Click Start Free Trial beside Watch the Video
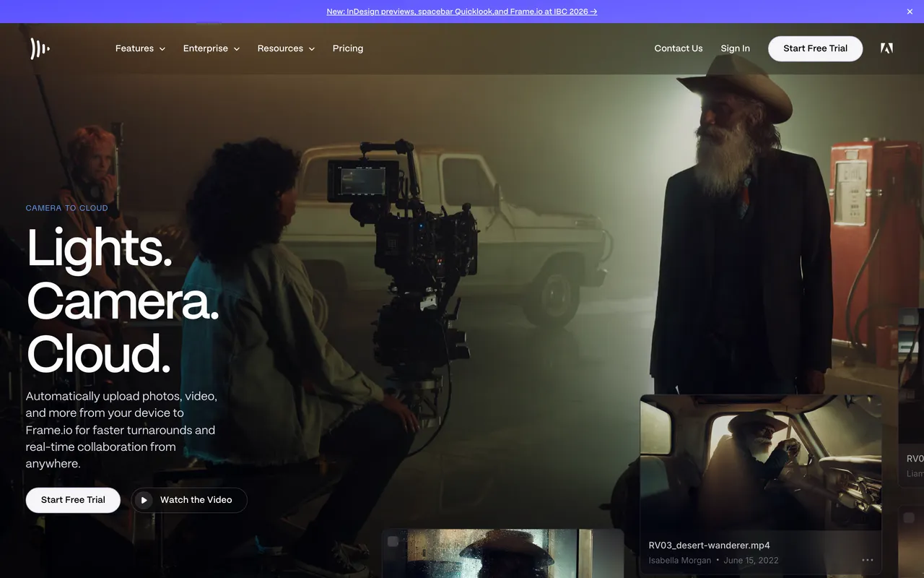This screenshot has height=578, width=924. point(73,500)
